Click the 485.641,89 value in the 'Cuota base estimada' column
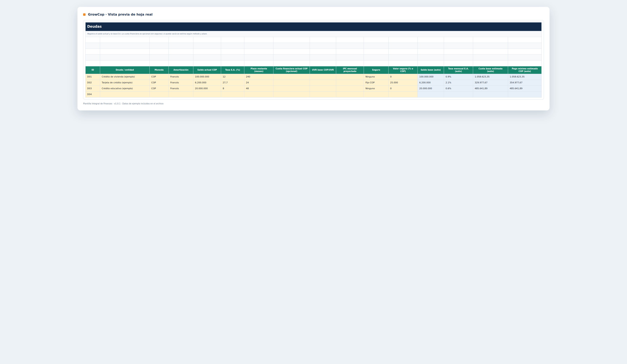 pyautogui.click(x=490, y=89)
